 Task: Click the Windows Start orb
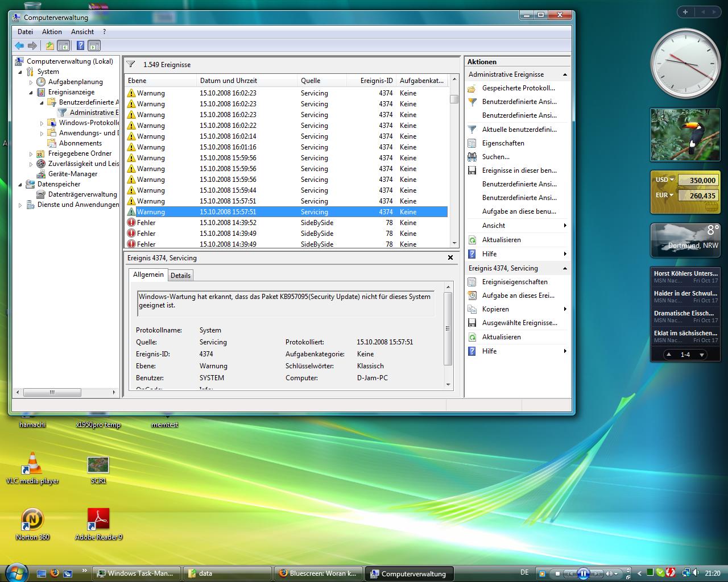[x=15, y=572]
